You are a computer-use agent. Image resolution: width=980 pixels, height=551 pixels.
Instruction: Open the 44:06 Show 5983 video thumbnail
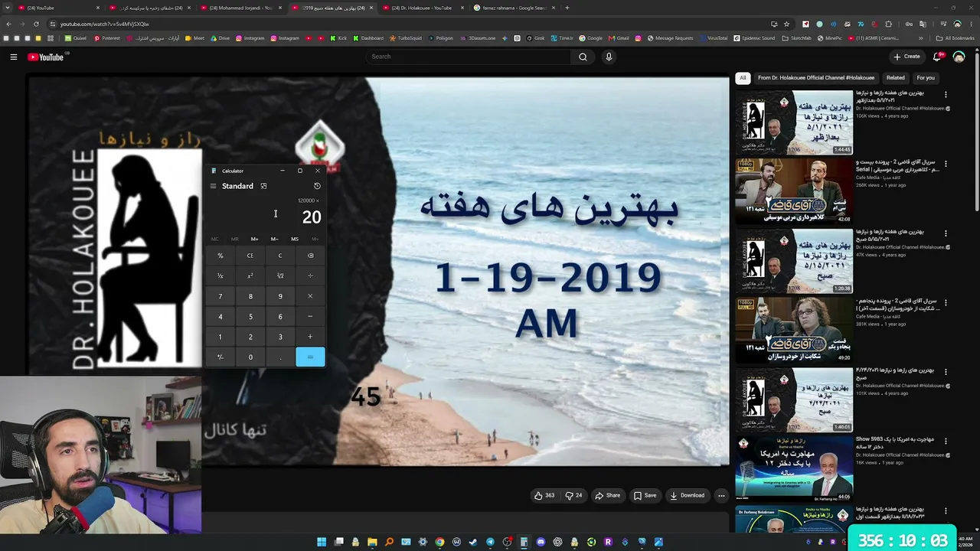(794, 468)
